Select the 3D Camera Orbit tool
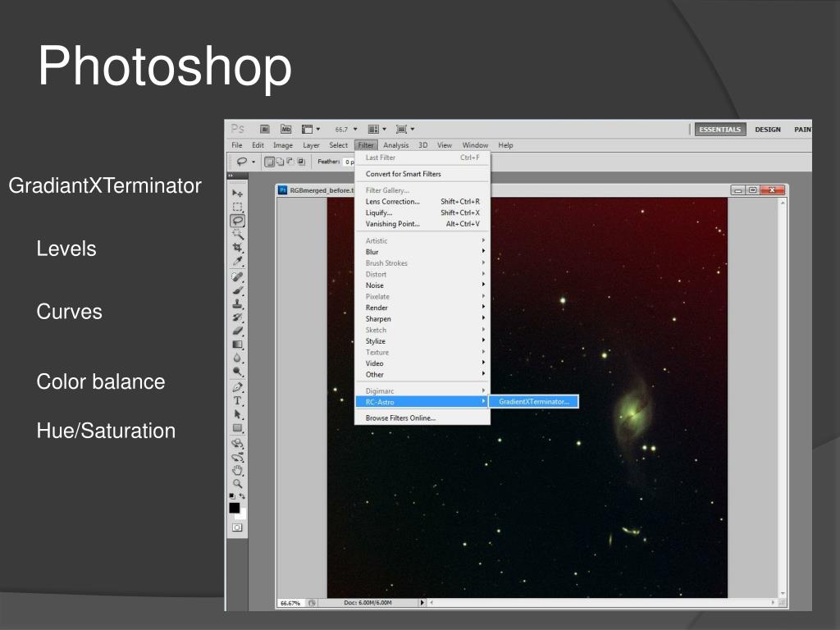Image resolution: width=840 pixels, height=630 pixels. coord(237,458)
